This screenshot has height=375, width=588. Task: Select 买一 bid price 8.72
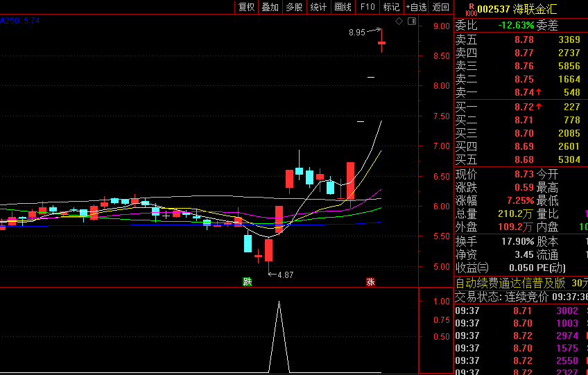click(524, 107)
